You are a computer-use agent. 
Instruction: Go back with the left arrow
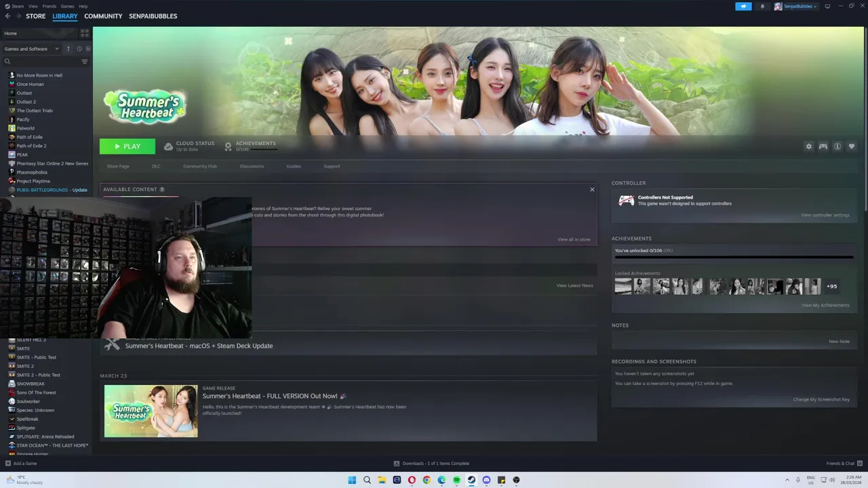[x=8, y=16]
